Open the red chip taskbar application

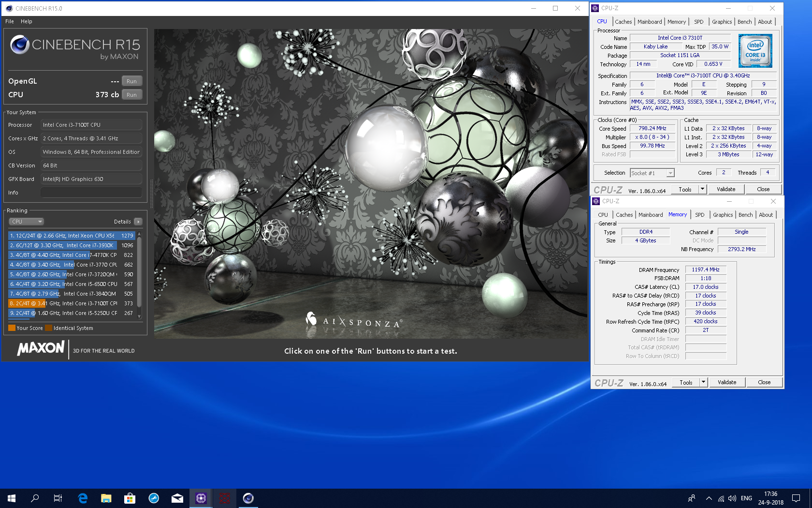tap(224, 498)
